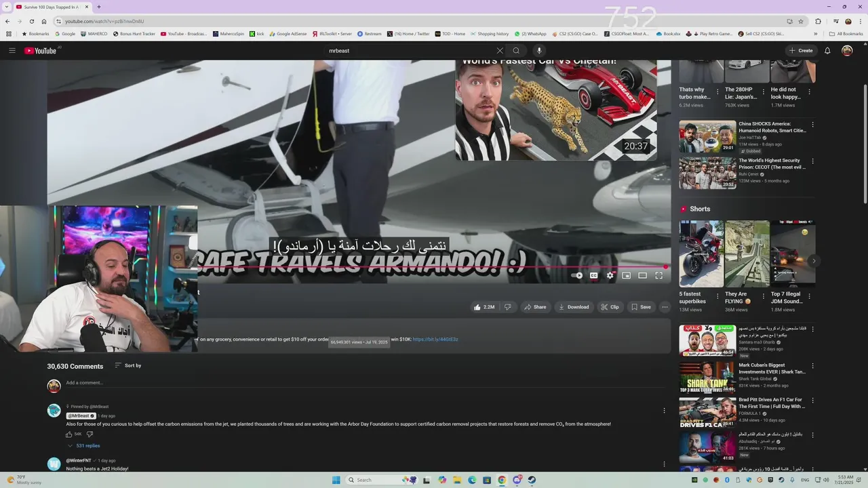Open player settings gear
868x488 pixels.
point(610,276)
